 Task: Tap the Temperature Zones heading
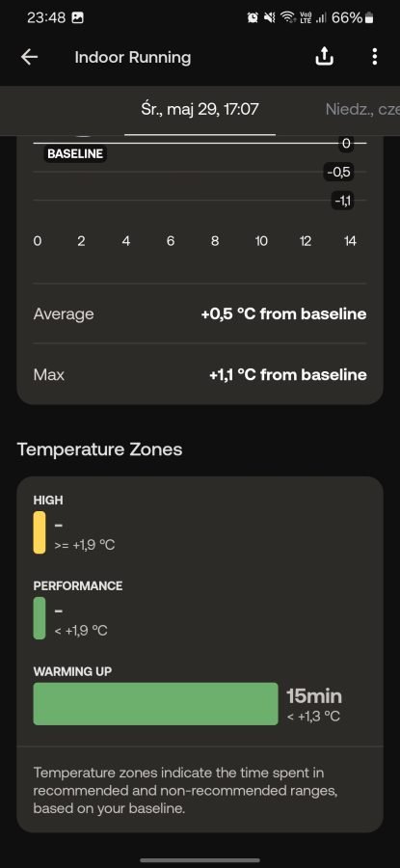(99, 448)
